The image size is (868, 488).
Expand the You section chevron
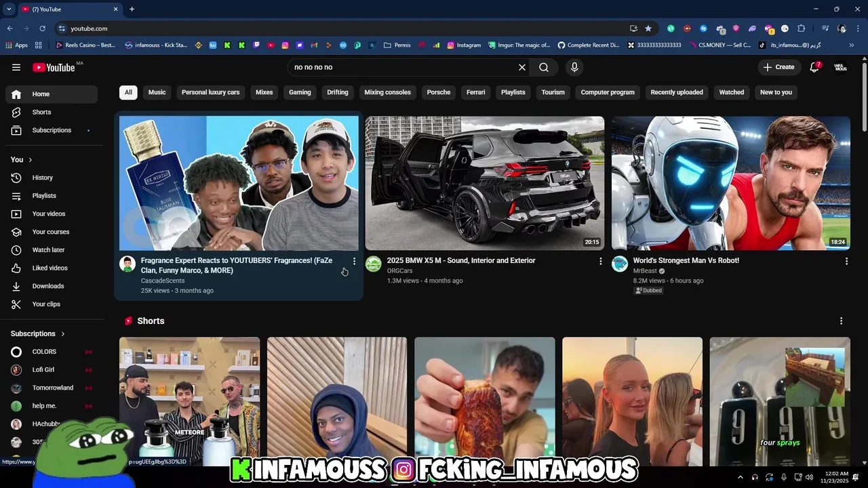coord(31,160)
